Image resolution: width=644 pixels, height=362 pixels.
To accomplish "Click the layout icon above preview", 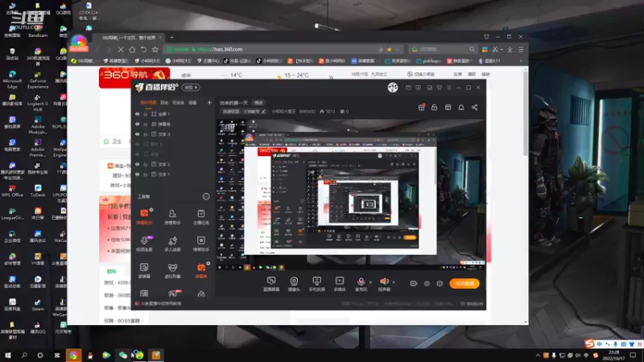I will pos(448,107).
